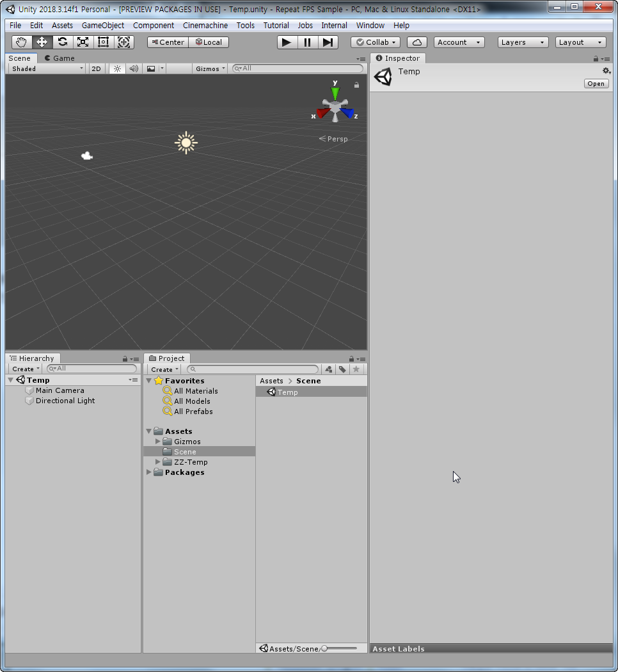
Task: Click the Hierarchy search field
Action: (x=91, y=369)
